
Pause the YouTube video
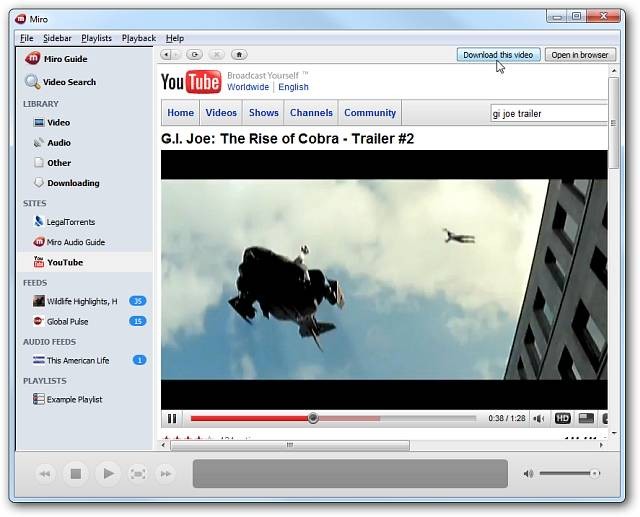(x=172, y=418)
